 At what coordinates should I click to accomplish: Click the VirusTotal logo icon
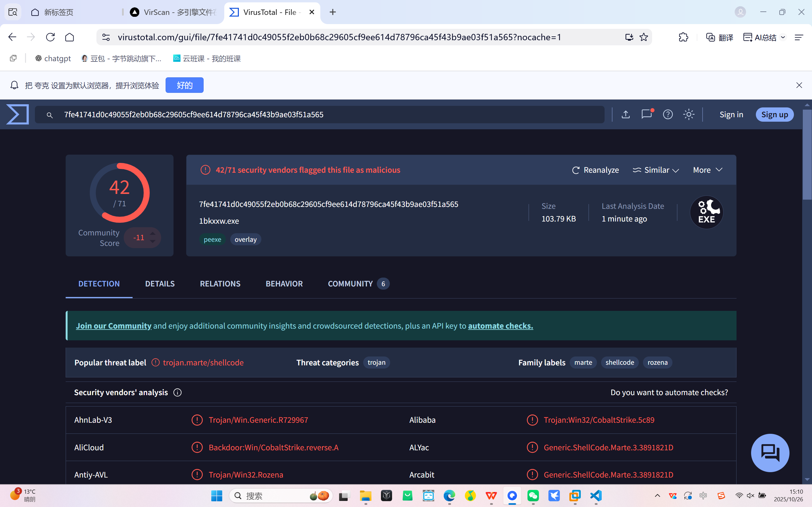click(x=17, y=114)
